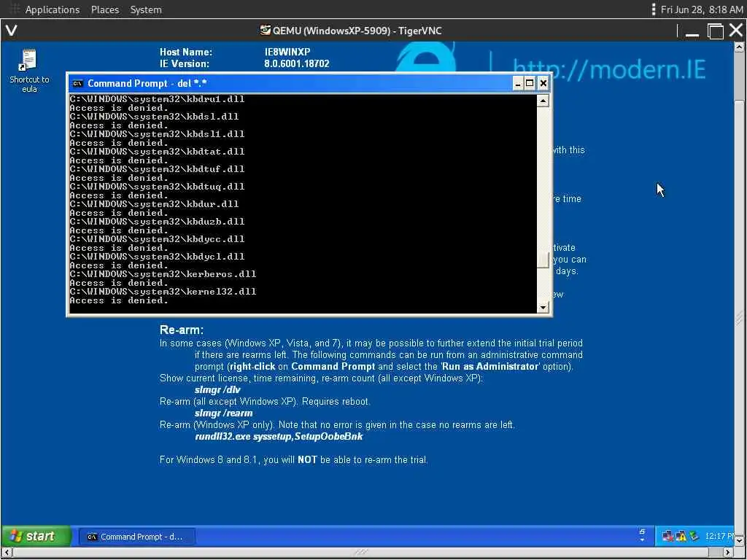747x560 pixels.
Task: Click the kbdtat.dll path line
Action: coord(158,152)
